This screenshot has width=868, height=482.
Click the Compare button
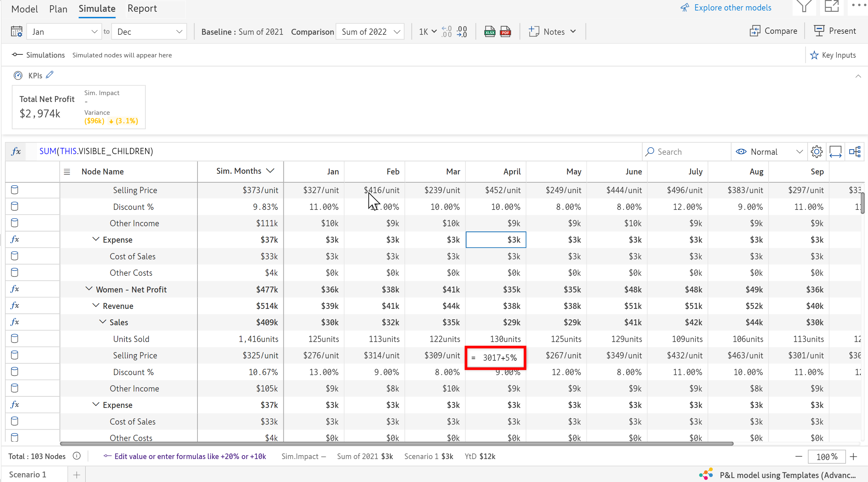[x=773, y=31]
